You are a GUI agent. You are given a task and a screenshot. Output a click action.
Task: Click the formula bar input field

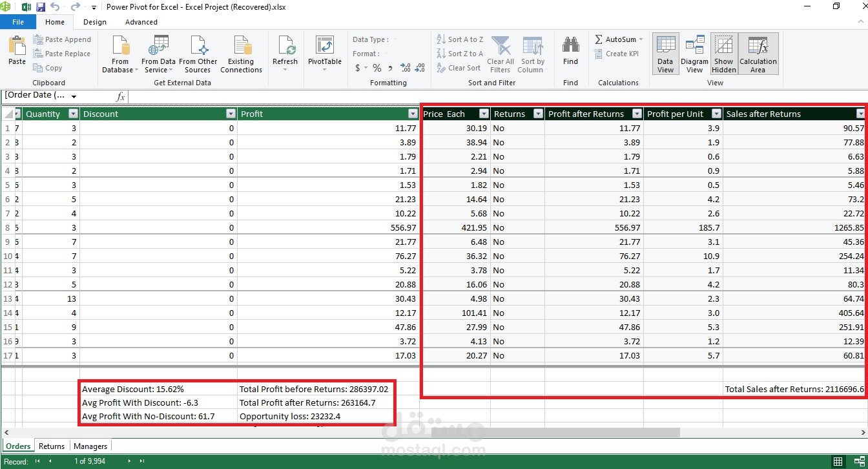click(x=452, y=96)
